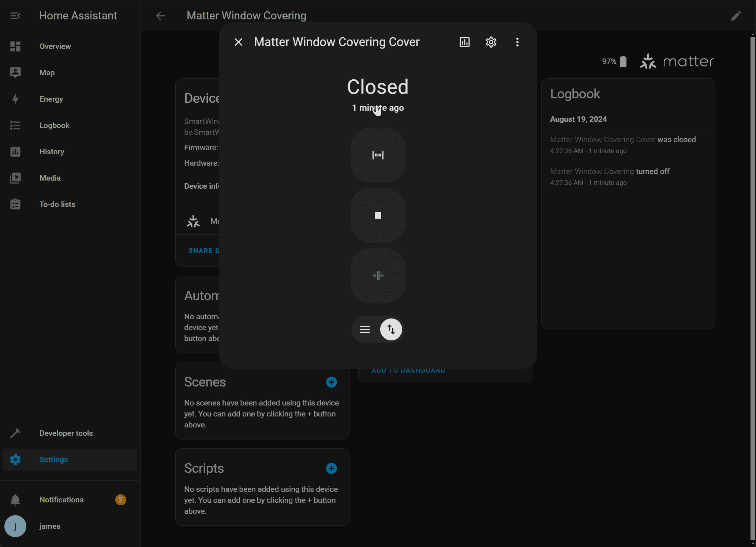Add a new scene with plus

[x=331, y=382]
